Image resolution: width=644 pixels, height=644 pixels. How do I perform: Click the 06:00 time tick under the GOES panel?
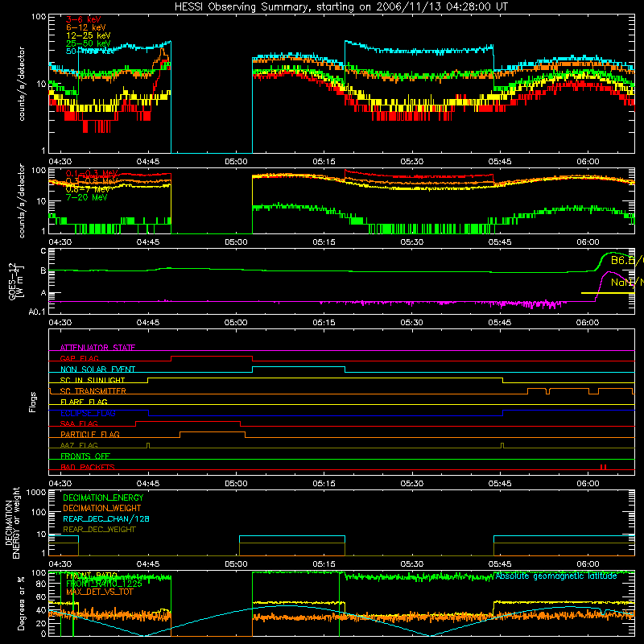point(588,323)
